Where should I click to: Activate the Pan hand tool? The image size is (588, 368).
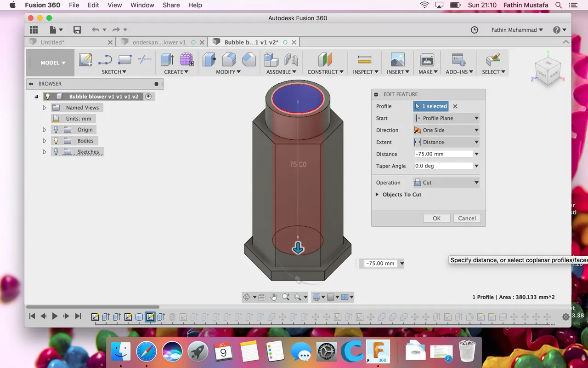pos(274,297)
